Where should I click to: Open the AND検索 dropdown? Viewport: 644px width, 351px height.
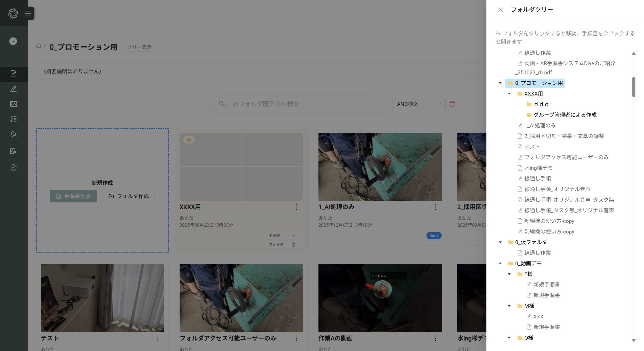pos(419,104)
